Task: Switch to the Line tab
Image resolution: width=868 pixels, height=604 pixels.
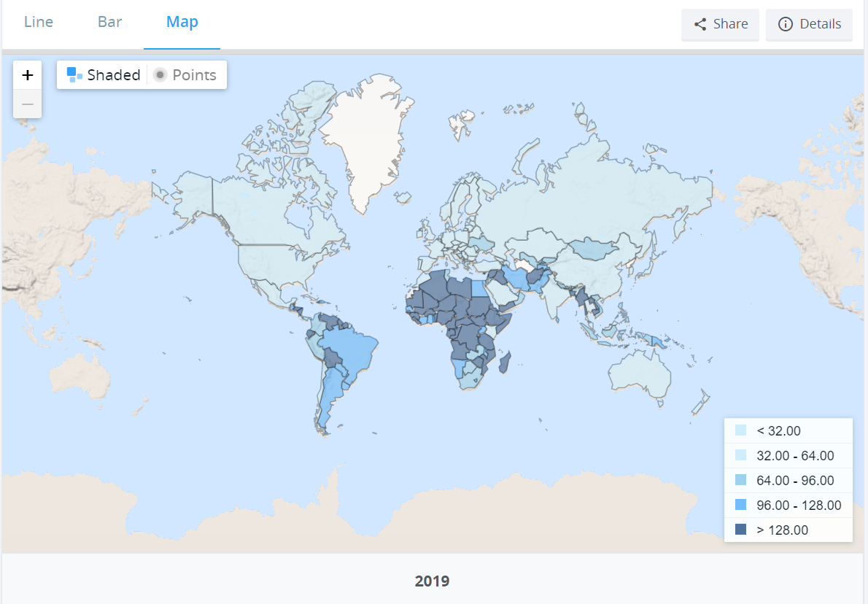Action: coord(38,22)
